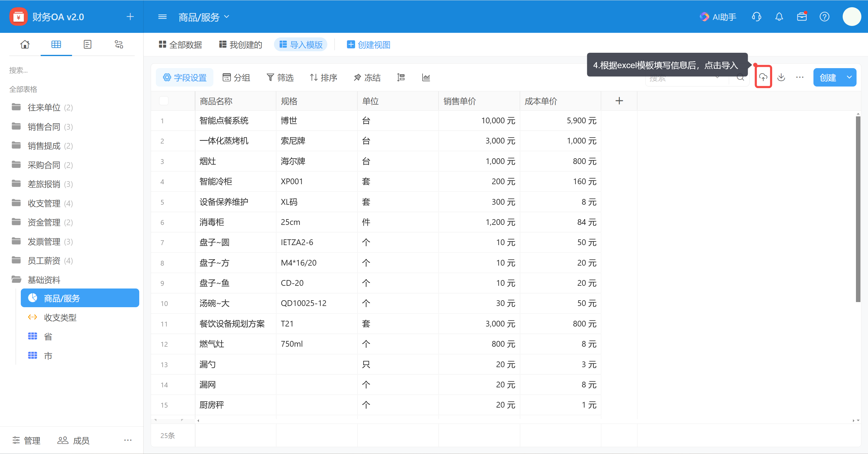This screenshot has width=868, height=454.
Task: Switch to the table grid sidebar tab
Action: 56,44
